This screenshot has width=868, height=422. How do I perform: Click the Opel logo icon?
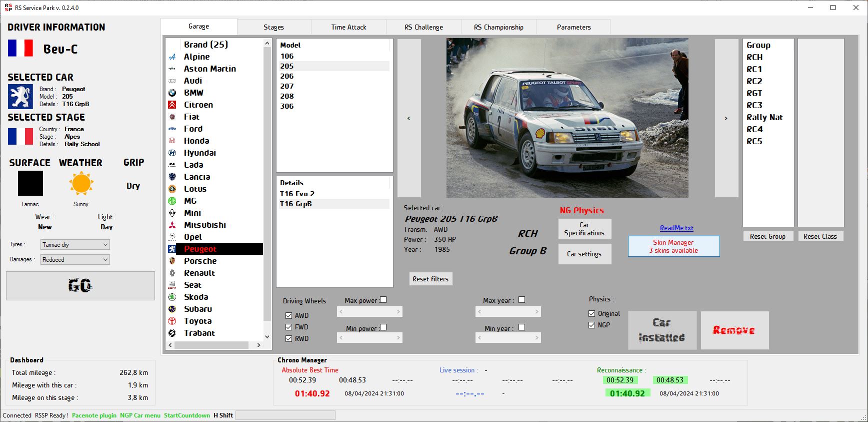point(172,237)
